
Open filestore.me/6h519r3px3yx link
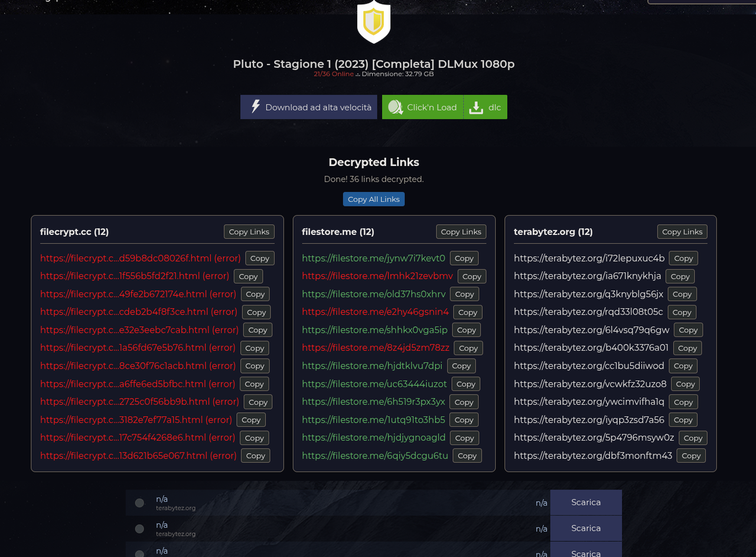[x=373, y=402]
